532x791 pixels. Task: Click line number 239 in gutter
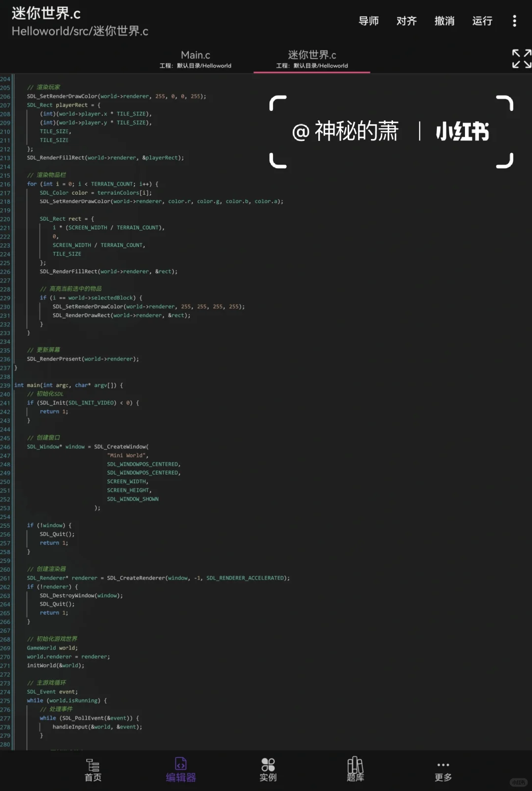coord(5,385)
